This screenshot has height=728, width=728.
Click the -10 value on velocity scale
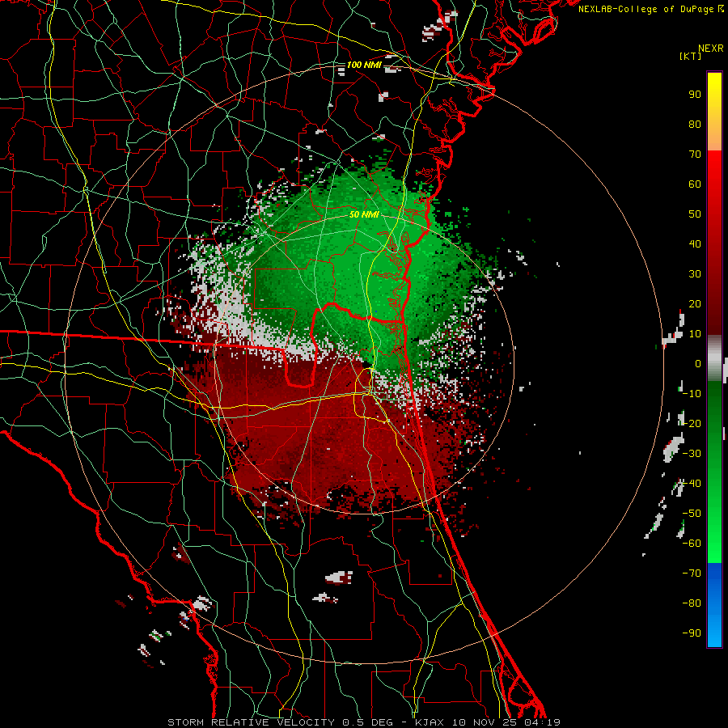coord(692,394)
